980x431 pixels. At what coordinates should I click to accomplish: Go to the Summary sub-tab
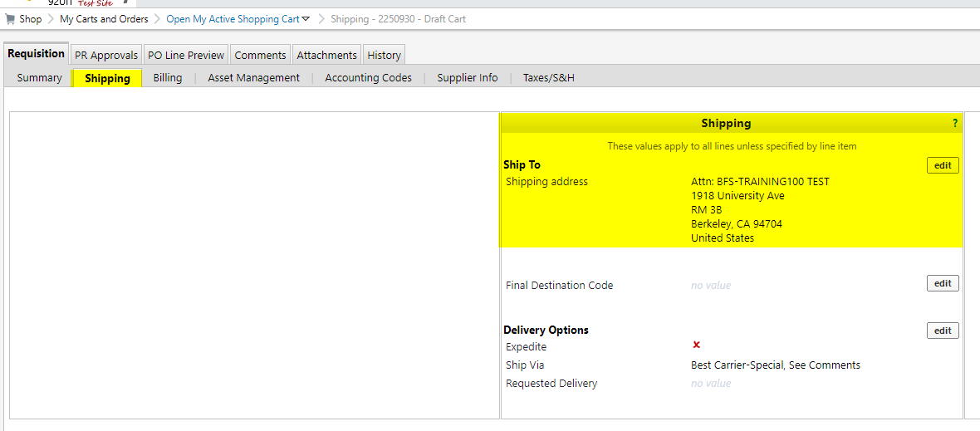[39, 78]
